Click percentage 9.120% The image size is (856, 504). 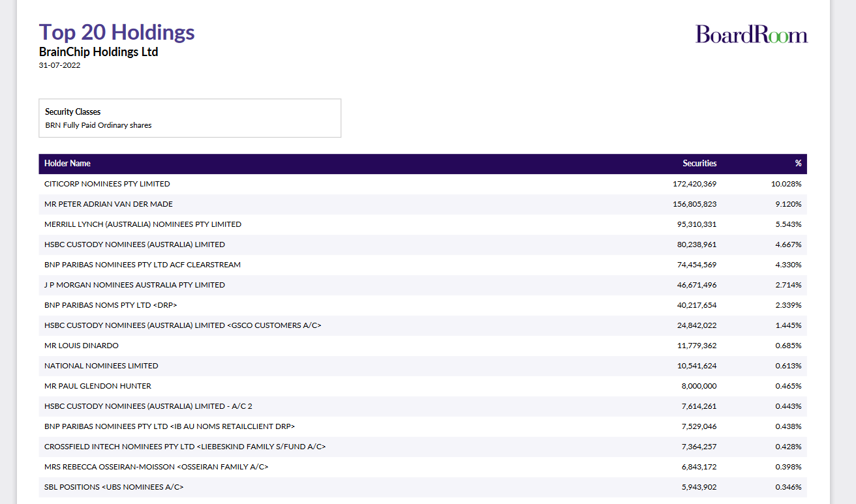(788, 204)
